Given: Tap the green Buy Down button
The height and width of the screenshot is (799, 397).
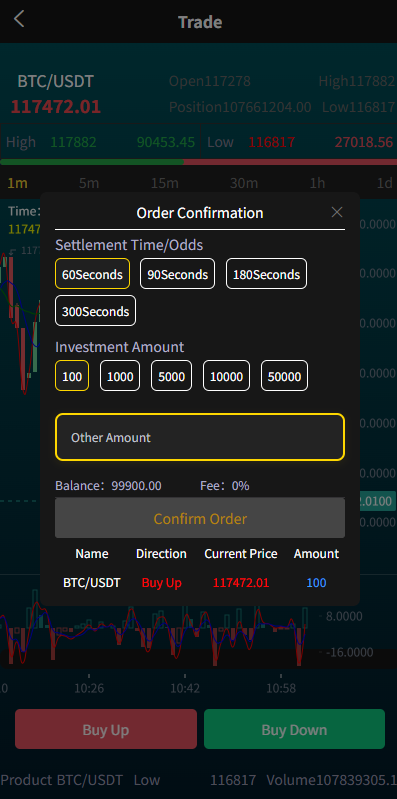Looking at the screenshot, I should click(x=294, y=729).
